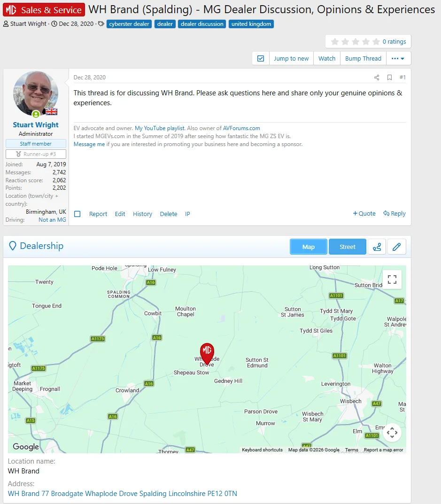Image resolution: width=441 pixels, height=504 pixels.
Task: Open thread author Stuart Wright link in header
Action: pos(28,24)
